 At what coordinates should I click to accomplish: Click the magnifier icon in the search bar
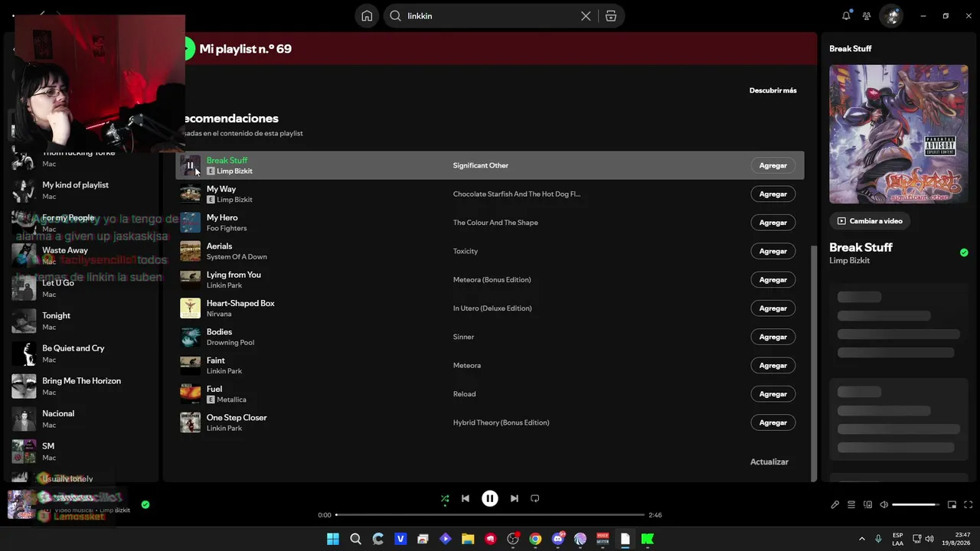(395, 16)
